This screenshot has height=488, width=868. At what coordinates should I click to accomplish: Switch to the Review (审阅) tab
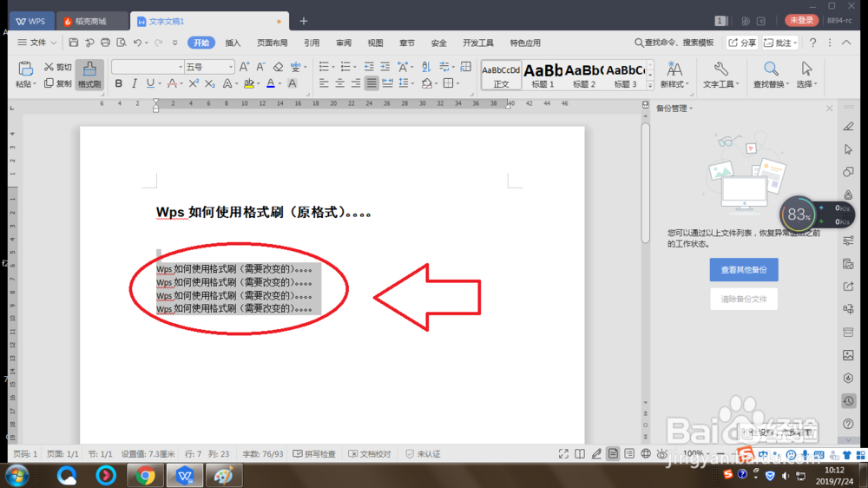343,43
